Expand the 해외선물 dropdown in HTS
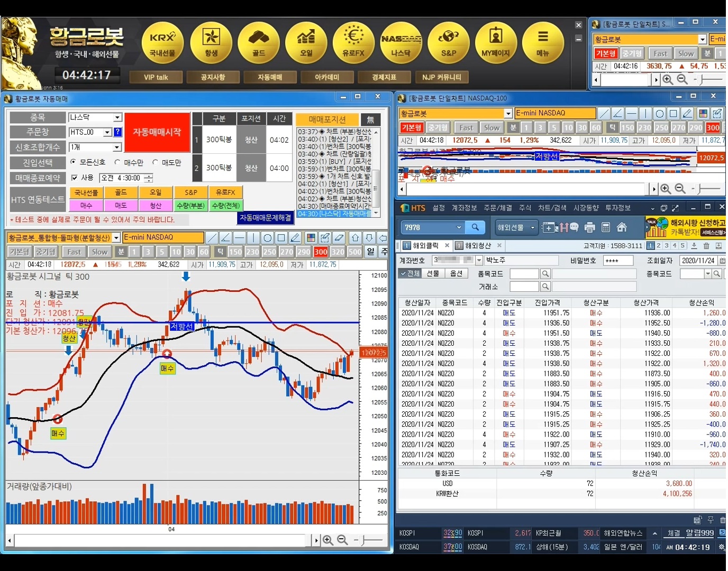The width and height of the screenshot is (728, 571). pos(532,227)
